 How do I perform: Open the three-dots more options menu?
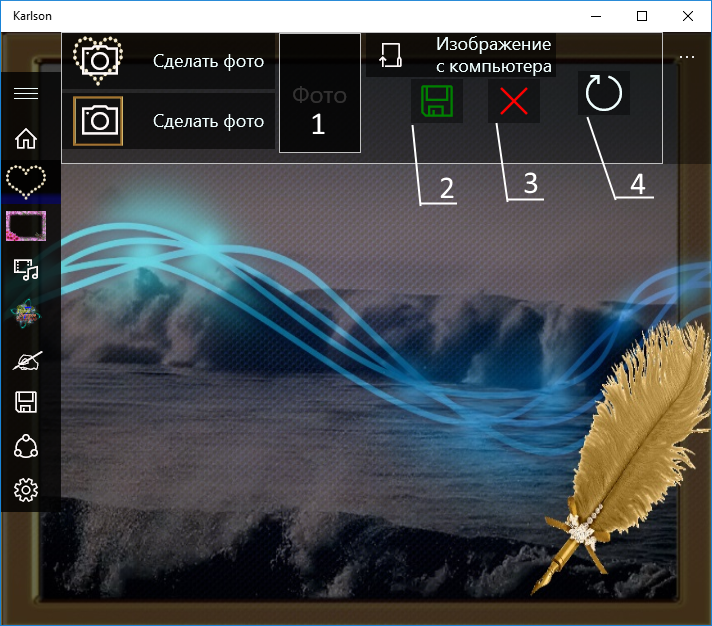687,57
